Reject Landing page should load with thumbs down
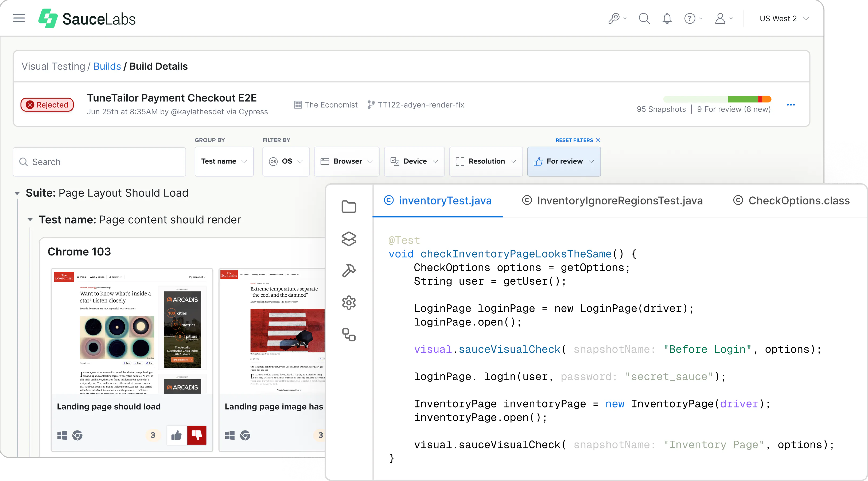Image resolution: width=868 pixels, height=481 pixels. coord(197,435)
